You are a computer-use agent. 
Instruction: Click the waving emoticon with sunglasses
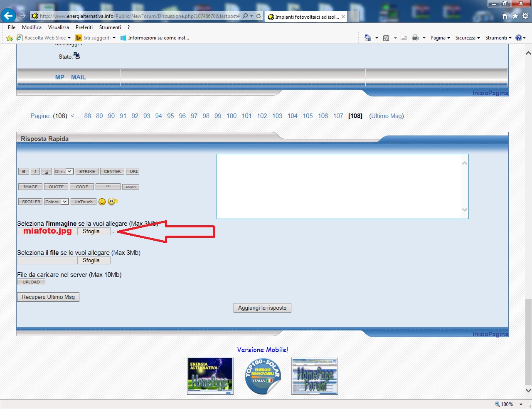pos(113,202)
